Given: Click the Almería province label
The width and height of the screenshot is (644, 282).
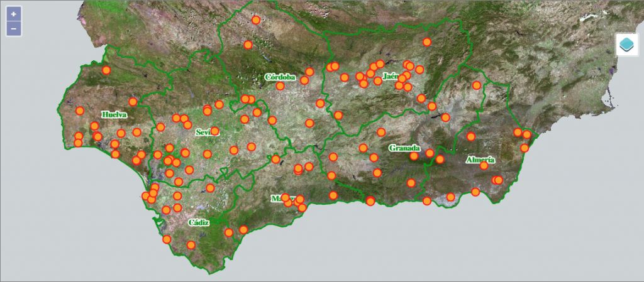Looking at the screenshot, I should [480, 160].
